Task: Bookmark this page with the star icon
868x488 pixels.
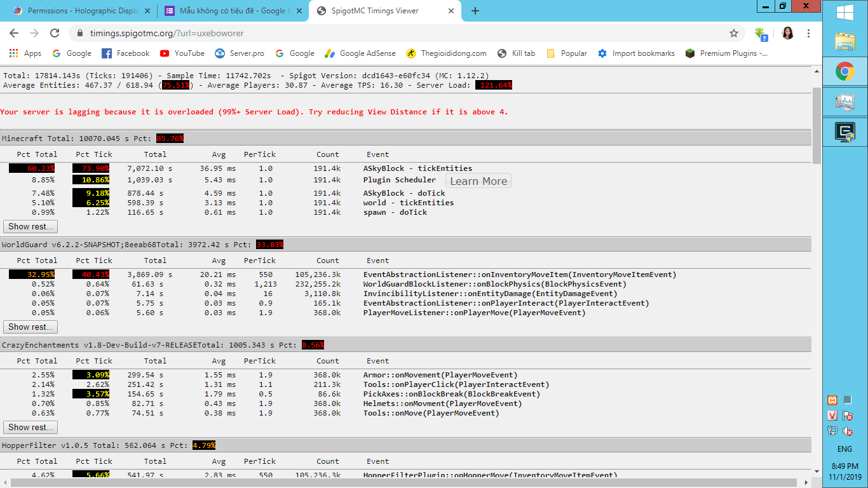Action: [x=734, y=33]
